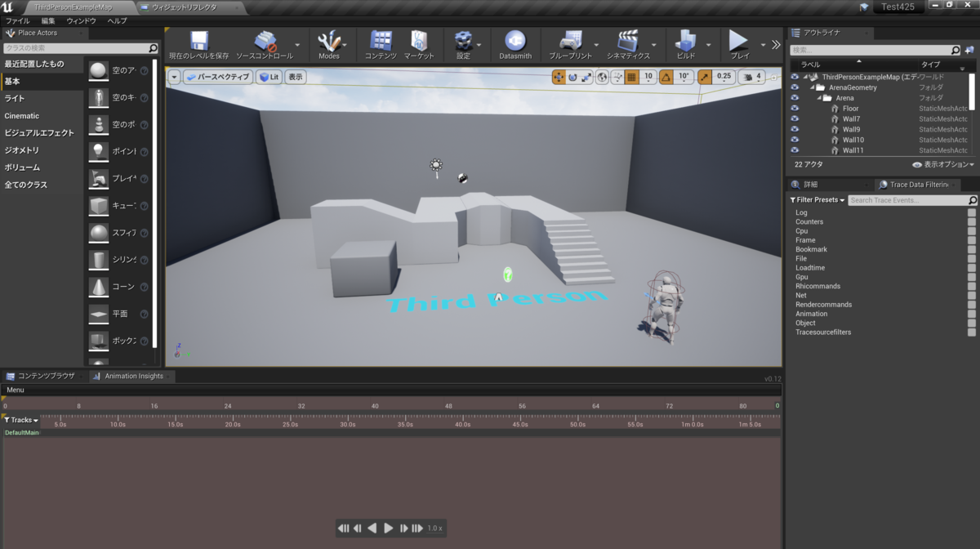The height and width of the screenshot is (549, 980).
Task: Open the Animation Insights Menu button
Action: [16, 390]
